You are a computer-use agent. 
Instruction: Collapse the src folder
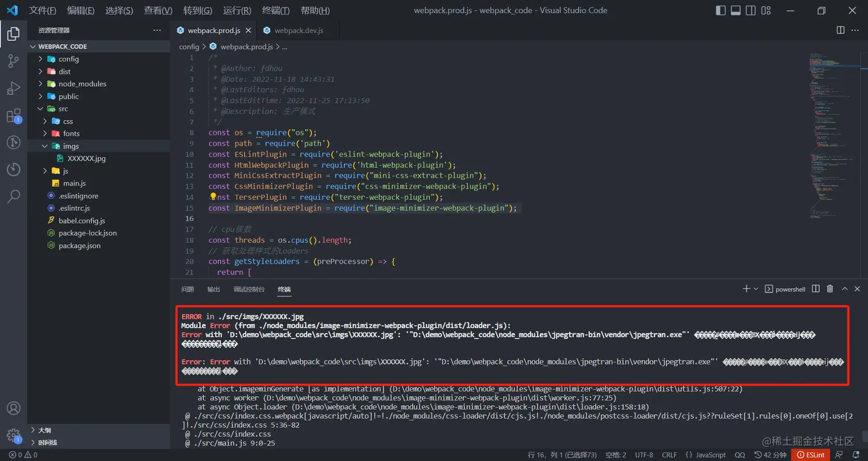point(99,109)
